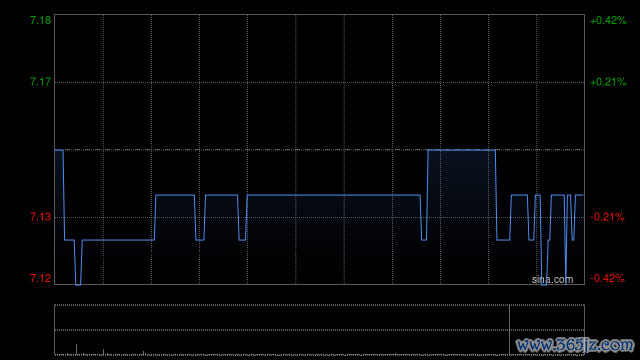Click the 7.18 price axis label
The width and height of the screenshot is (640, 360).
(40, 20)
